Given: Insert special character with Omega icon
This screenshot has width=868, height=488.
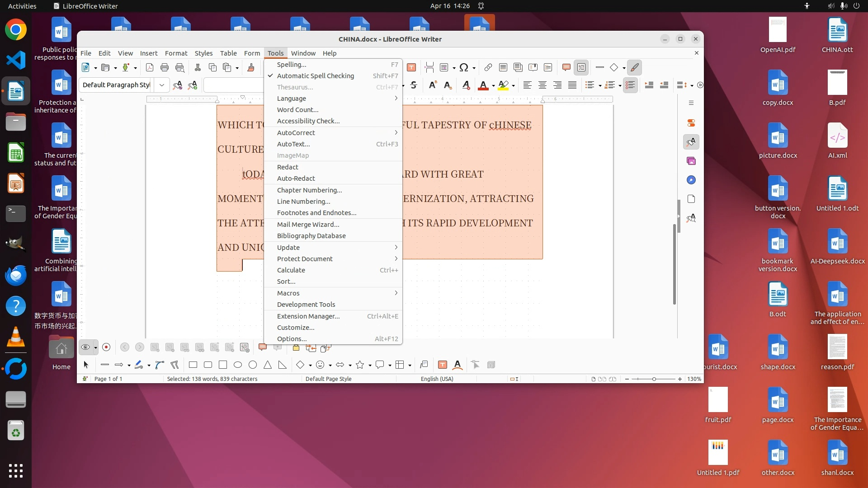Looking at the screenshot, I should (x=463, y=68).
